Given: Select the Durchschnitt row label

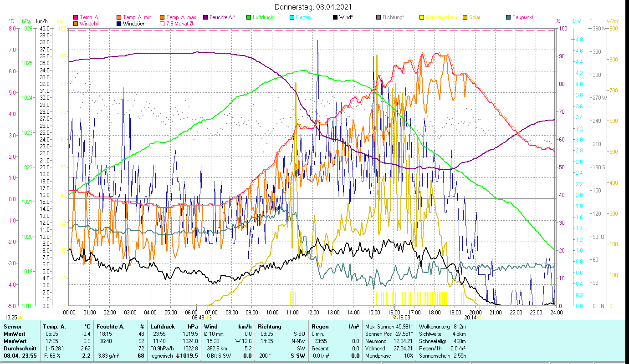Looking at the screenshot, I should pyautogui.click(x=20, y=349).
